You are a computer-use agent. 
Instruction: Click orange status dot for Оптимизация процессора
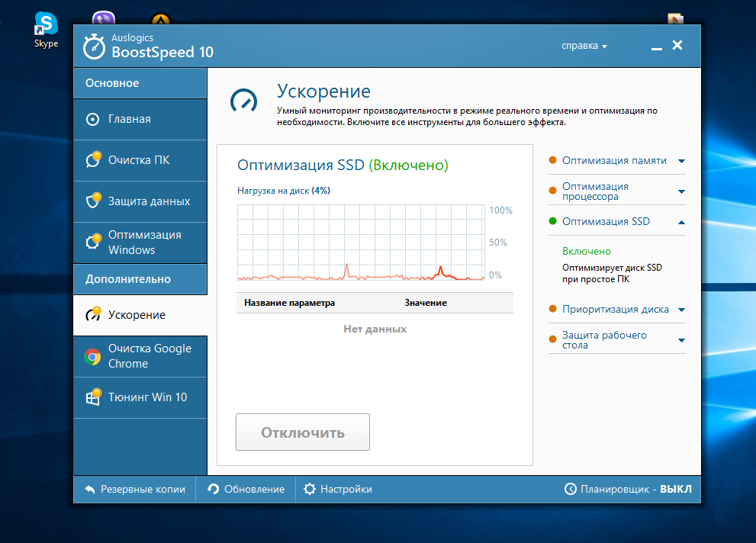552,191
